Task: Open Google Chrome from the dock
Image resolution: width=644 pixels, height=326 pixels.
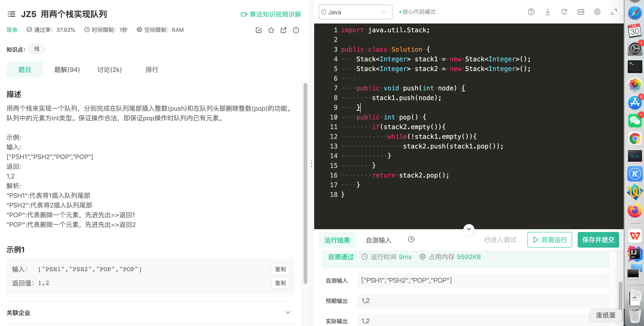Action: click(x=635, y=139)
